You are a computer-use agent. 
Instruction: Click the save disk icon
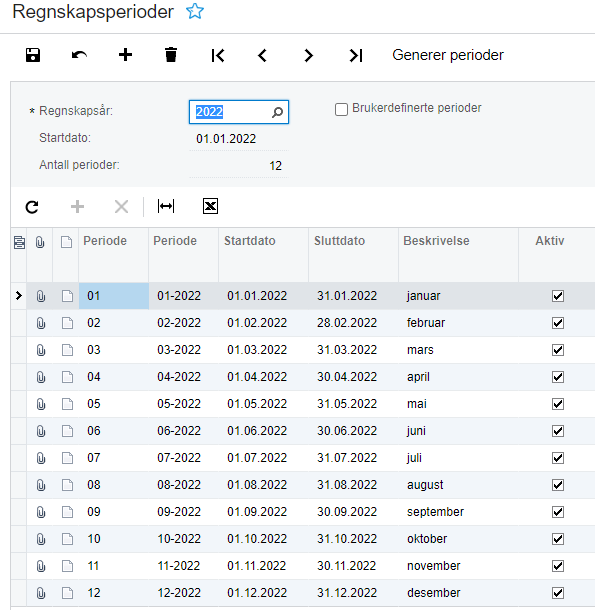33,55
